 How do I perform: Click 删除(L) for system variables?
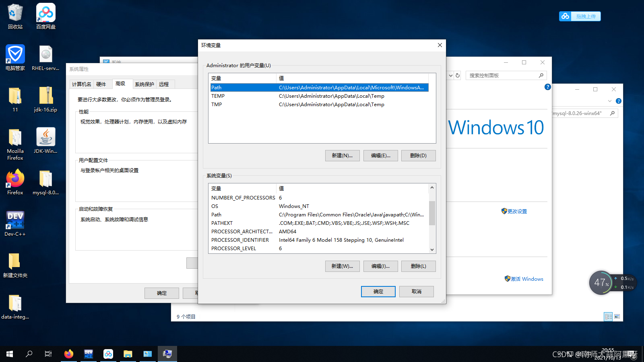pos(419,266)
